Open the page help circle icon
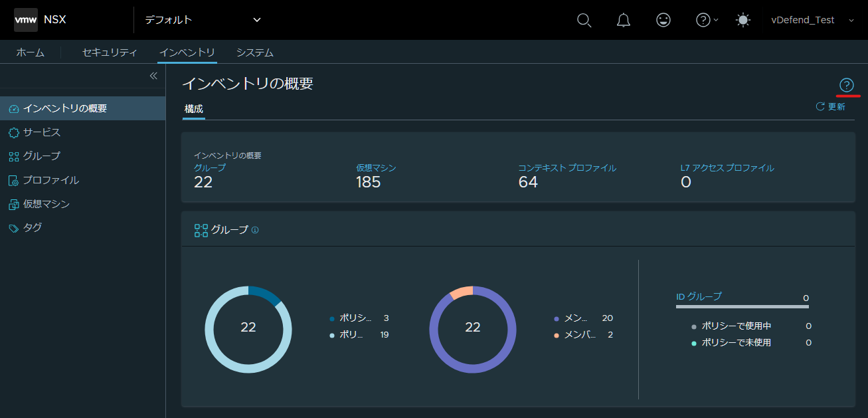This screenshot has height=418, width=868. (846, 85)
